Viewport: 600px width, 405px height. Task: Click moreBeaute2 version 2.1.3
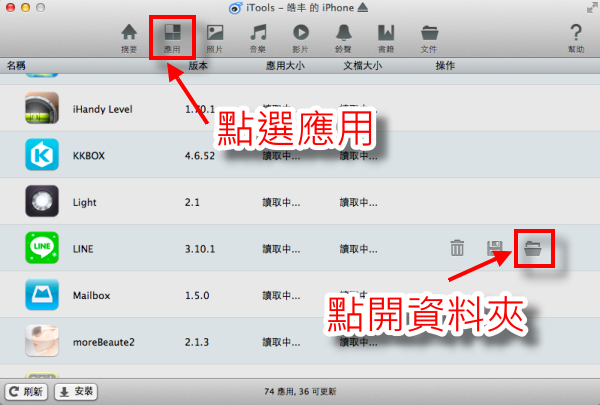click(197, 342)
